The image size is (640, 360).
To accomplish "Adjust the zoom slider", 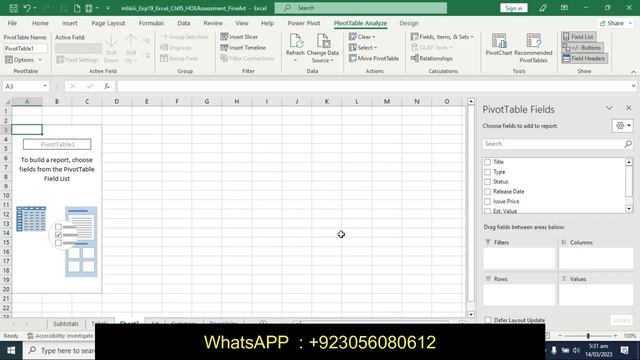I will pyautogui.click(x=588, y=336).
